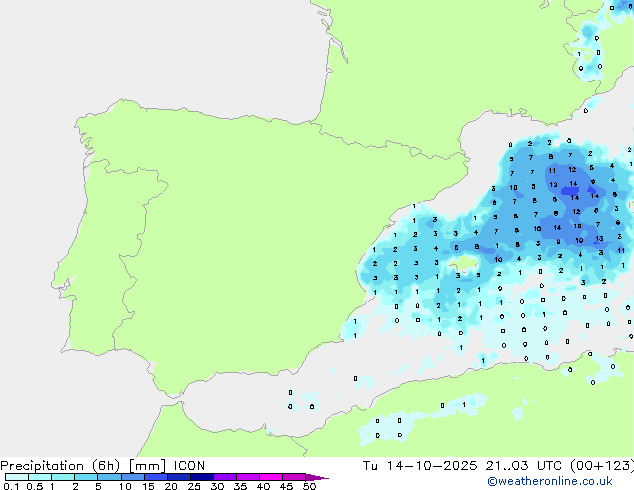Viewport: 634px width, 490px height.
Task: Pick the 20–25 mm legend swatch
Action: pyautogui.click(x=179, y=477)
